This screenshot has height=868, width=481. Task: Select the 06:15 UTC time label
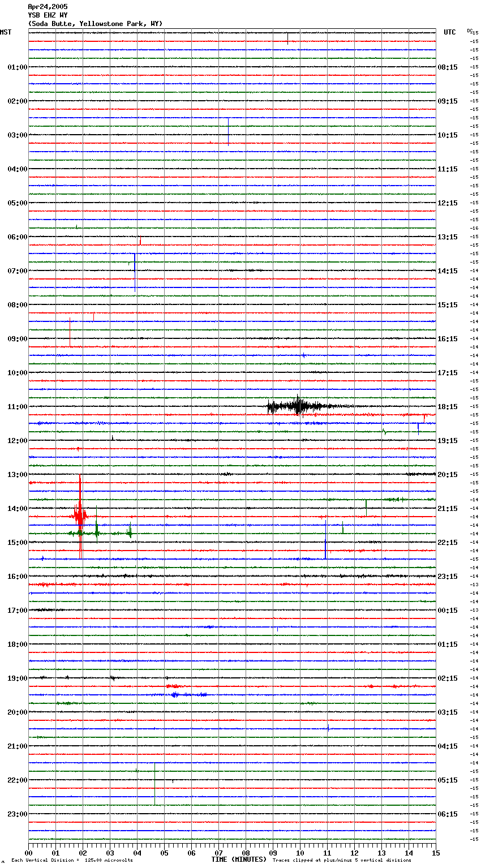pyautogui.click(x=448, y=814)
